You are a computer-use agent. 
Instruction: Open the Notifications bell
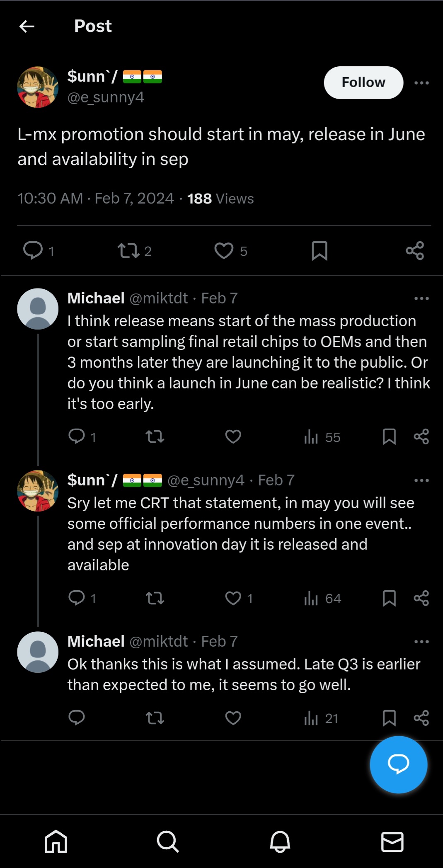[x=280, y=841]
